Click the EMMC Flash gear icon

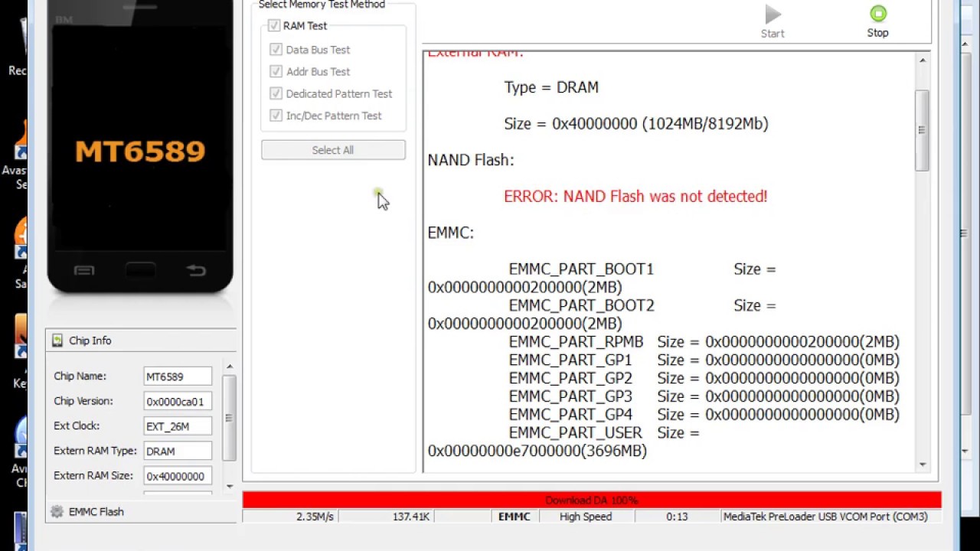coord(57,512)
